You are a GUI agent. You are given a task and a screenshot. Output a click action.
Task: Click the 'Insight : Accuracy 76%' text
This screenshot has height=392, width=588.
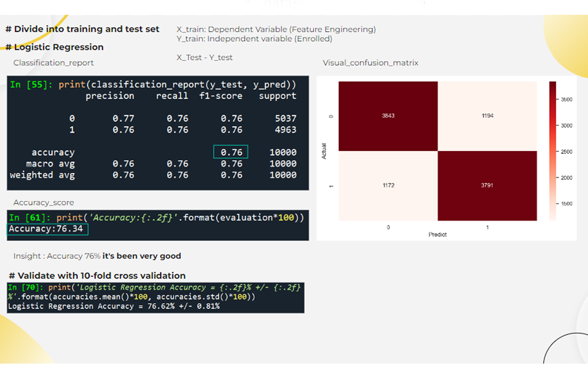[57, 256]
